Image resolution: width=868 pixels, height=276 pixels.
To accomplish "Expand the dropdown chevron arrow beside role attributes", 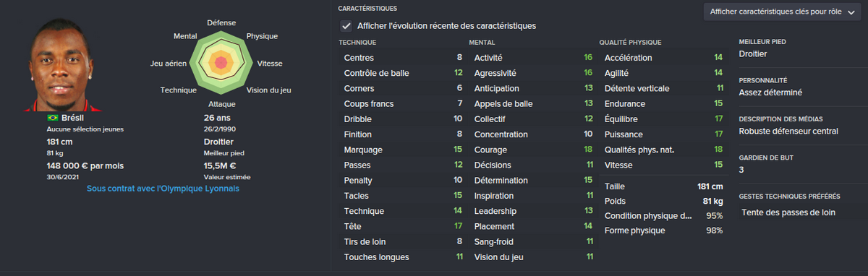I will point(850,12).
